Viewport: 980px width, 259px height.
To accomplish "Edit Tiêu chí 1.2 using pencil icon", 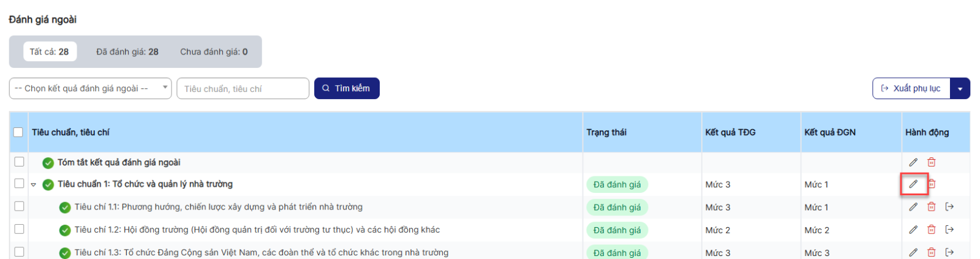I will click(913, 230).
